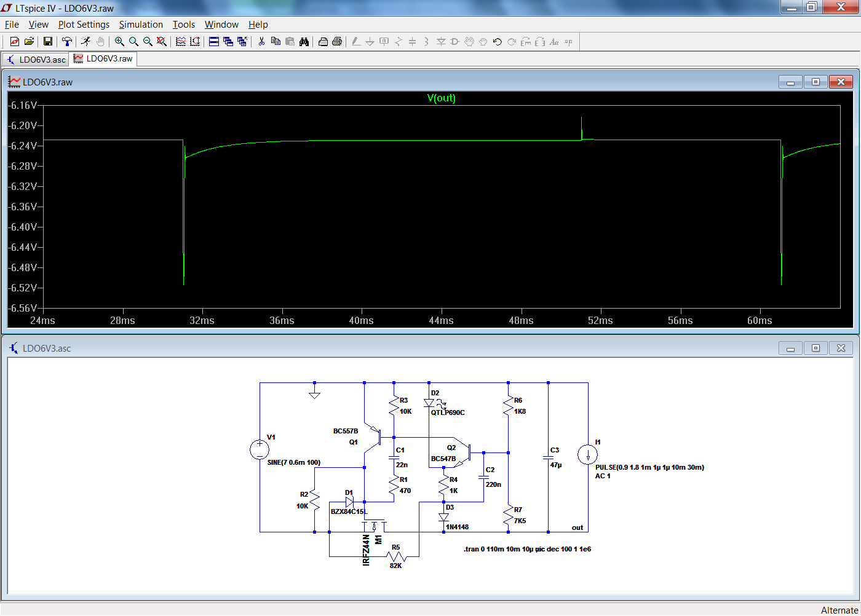The height and width of the screenshot is (616, 861).
Task: Run simulation with running man icon
Action: (85, 42)
